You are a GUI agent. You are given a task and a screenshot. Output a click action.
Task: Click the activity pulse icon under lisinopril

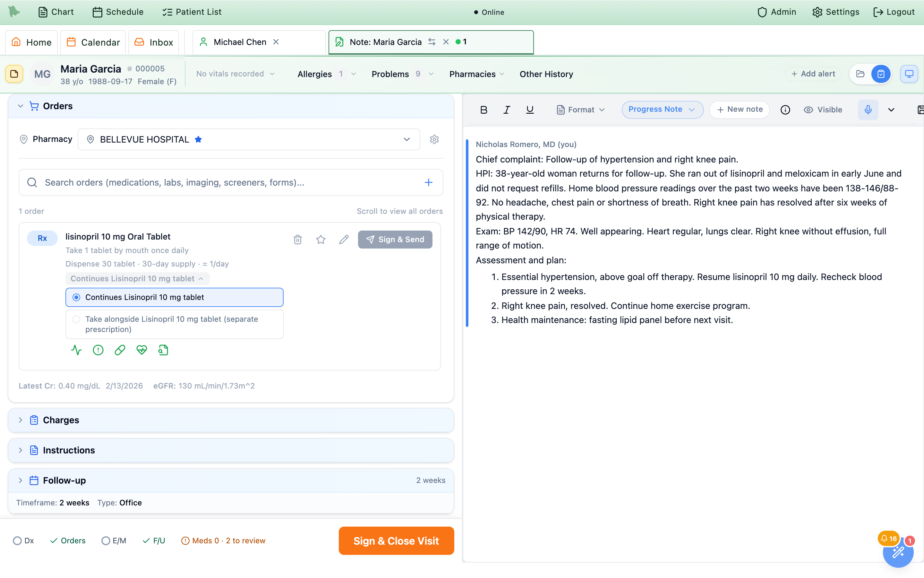tap(76, 350)
